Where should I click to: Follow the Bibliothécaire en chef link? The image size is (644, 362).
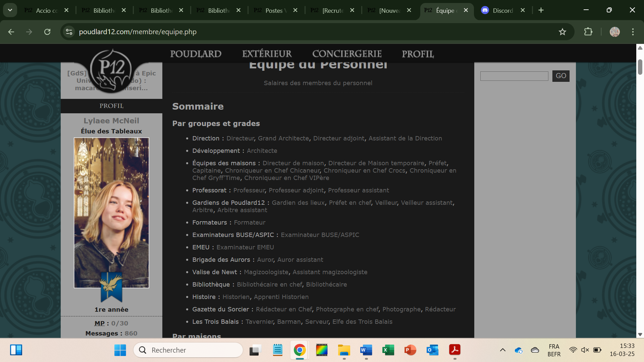(269, 285)
